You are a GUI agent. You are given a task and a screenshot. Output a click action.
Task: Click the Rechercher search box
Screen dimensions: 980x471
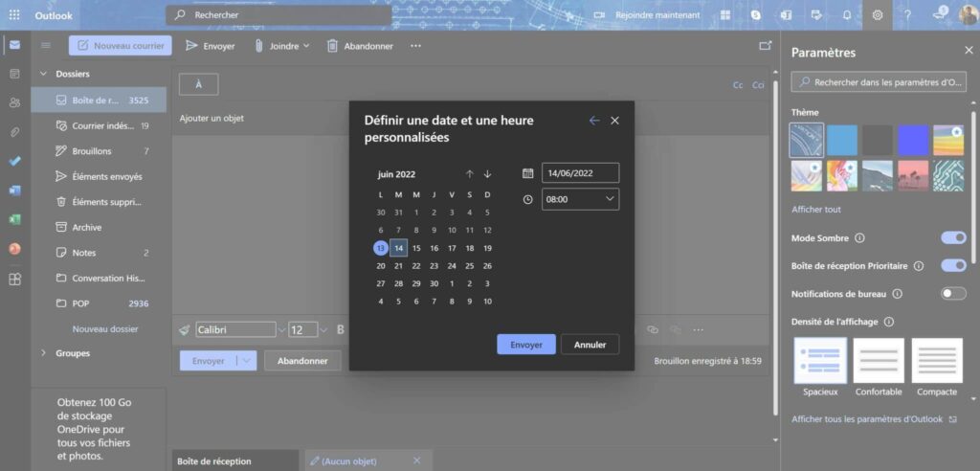click(x=278, y=15)
